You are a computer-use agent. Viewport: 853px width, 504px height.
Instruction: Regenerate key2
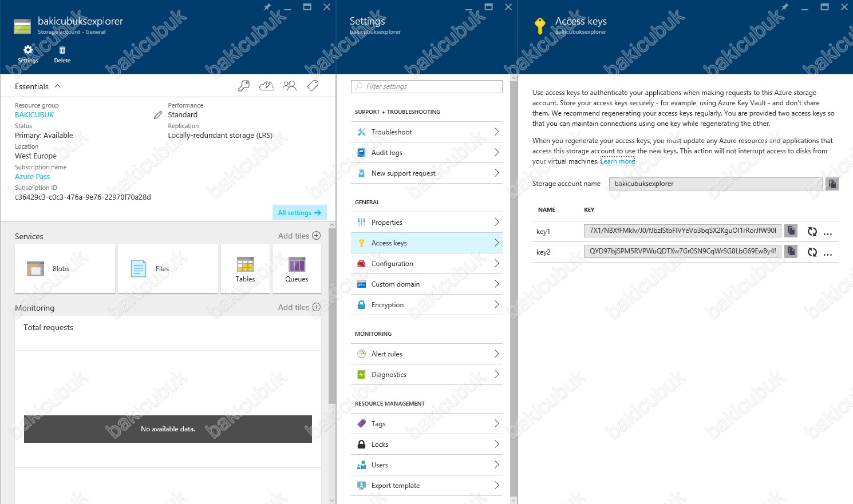[812, 252]
